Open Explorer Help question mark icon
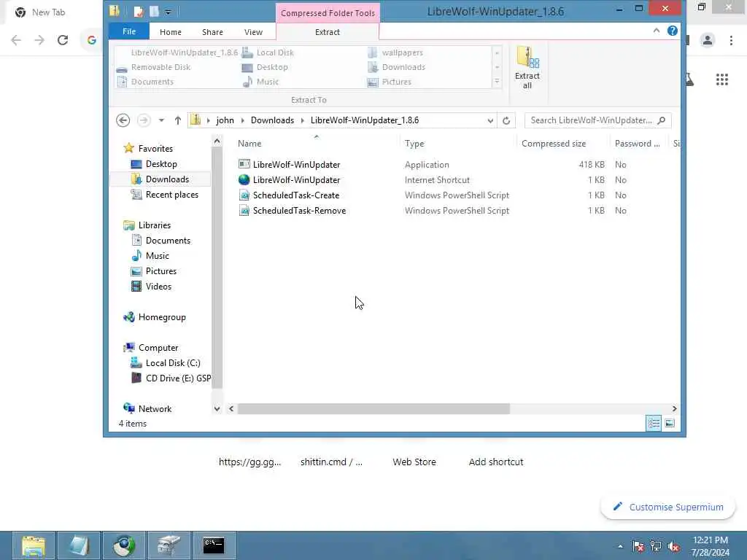This screenshot has width=747, height=560. point(672,31)
